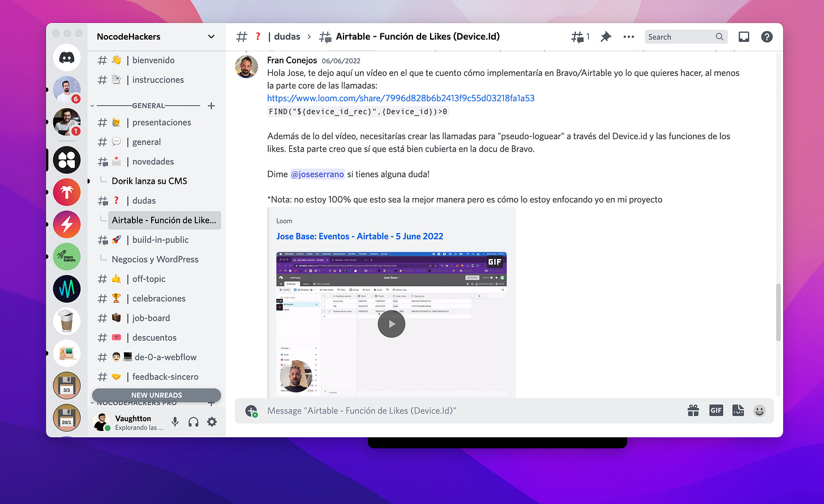Show pinned messages with pin icon
This screenshot has width=824, height=504.
[x=606, y=37]
